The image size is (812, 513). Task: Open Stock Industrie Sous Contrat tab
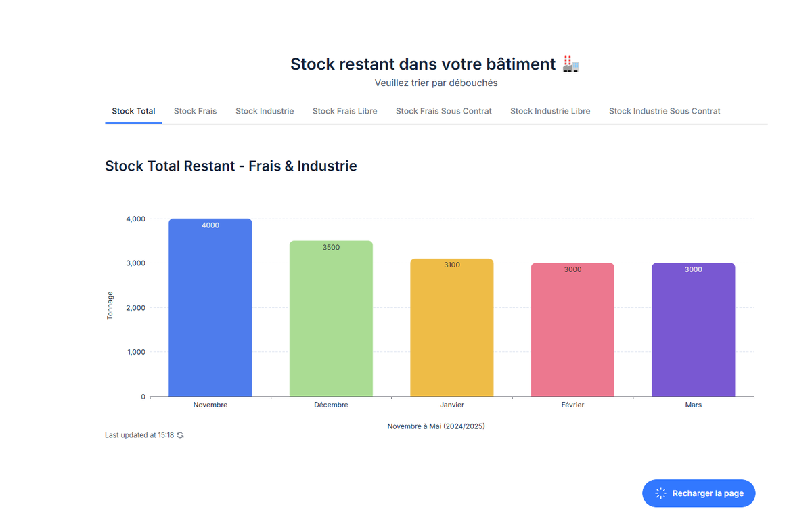coord(664,111)
